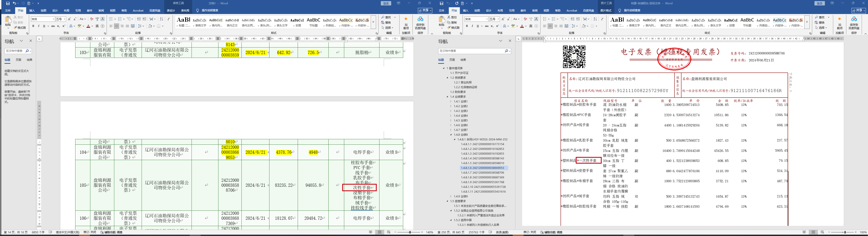
Task: Undo the last action in 文档1 window
Action: pos(14,3)
